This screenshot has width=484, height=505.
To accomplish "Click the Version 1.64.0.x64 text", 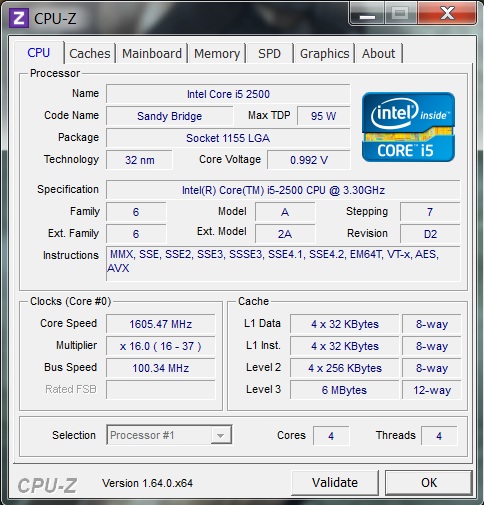I will coord(147,483).
